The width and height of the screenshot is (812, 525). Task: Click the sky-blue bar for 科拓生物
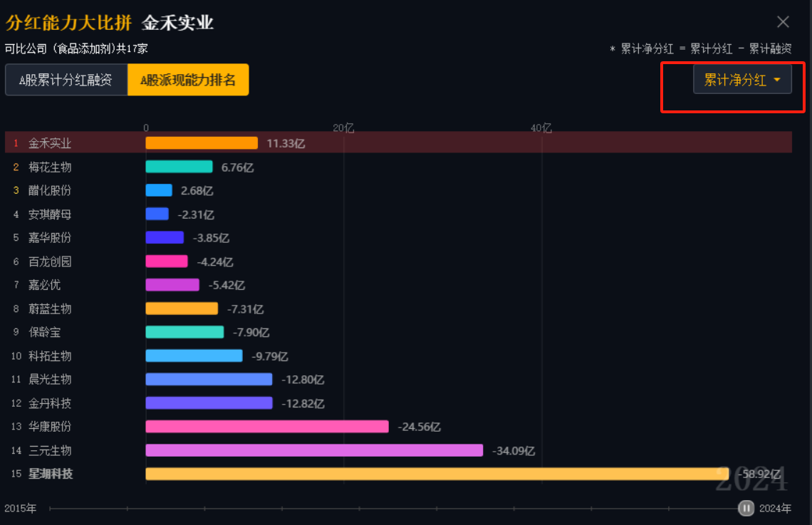click(194, 355)
